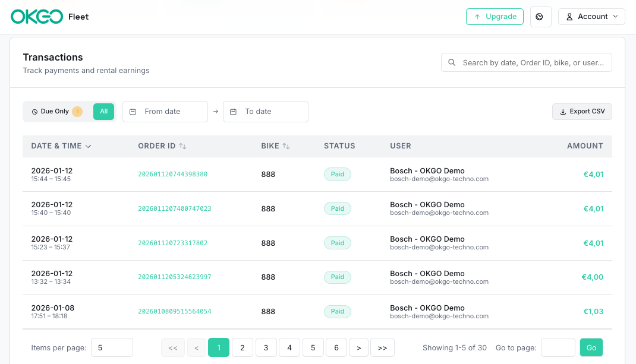Switch to page 6
The height and width of the screenshot is (364, 636).
pos(336,348)
